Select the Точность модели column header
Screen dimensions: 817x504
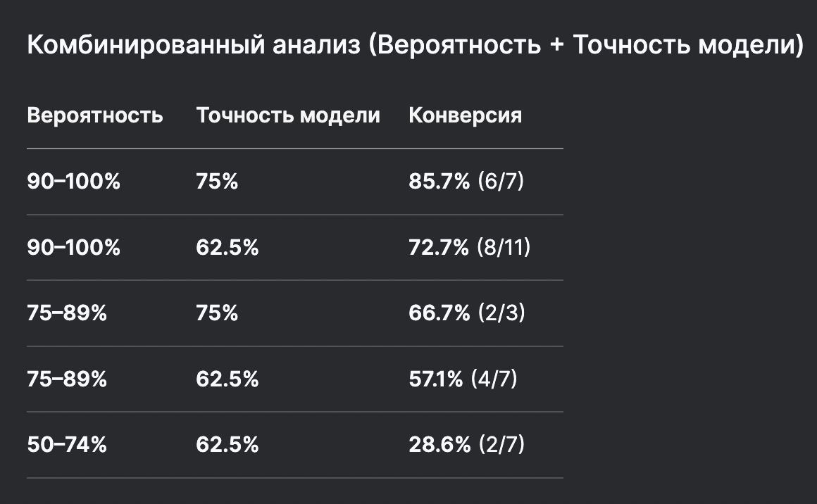pos(288,115)
